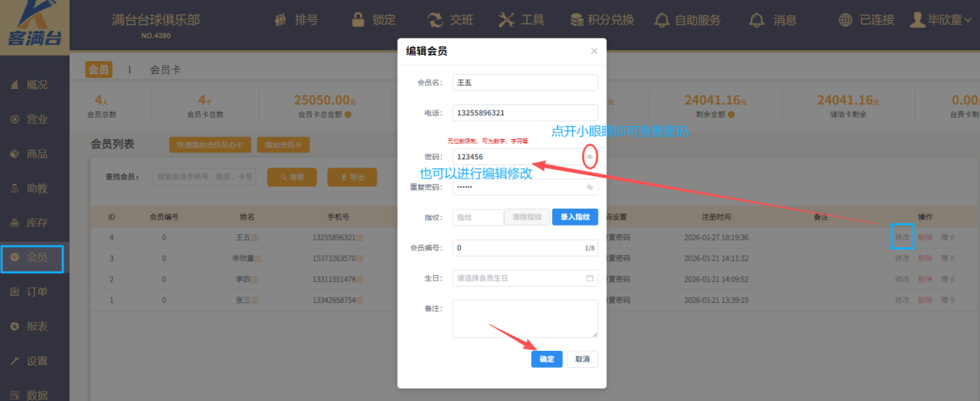Go to 订单 orders in sidebar
Image resolution: width=980 pixels, height=401 pixels.
pyautogui.click(x=29, y=291)
